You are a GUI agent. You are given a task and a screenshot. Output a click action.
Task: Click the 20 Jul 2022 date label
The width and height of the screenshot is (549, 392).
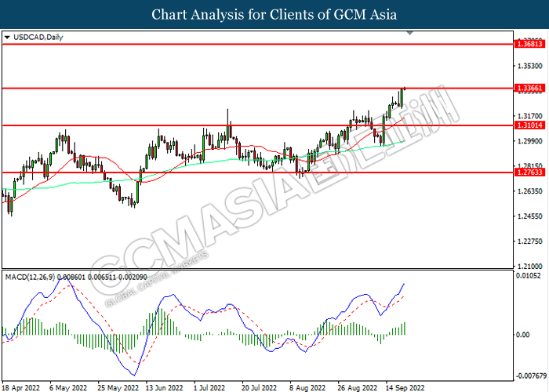coord(259,387)
